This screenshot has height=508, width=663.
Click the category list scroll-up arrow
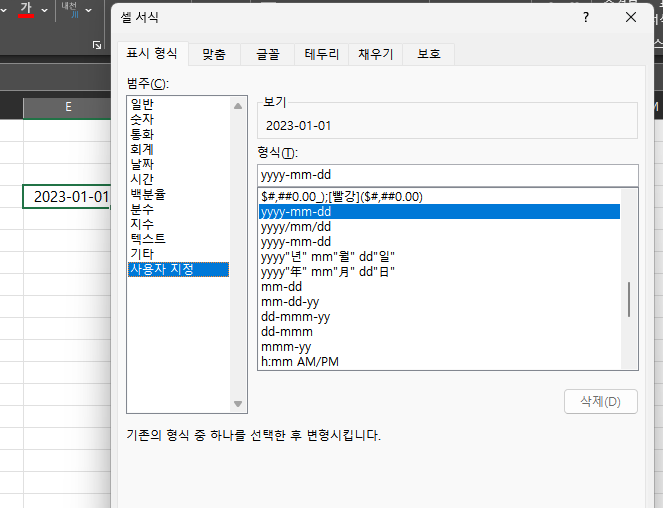tap(238, 106)
